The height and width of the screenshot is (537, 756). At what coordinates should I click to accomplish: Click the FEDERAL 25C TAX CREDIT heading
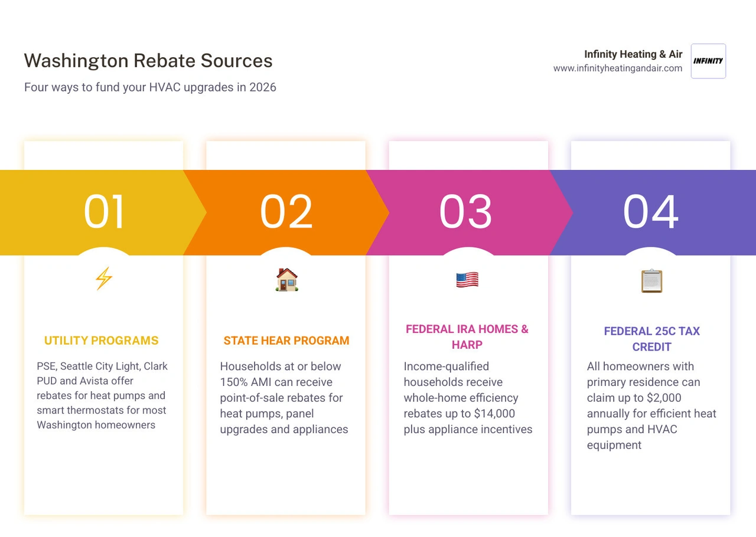pos(651,339)
